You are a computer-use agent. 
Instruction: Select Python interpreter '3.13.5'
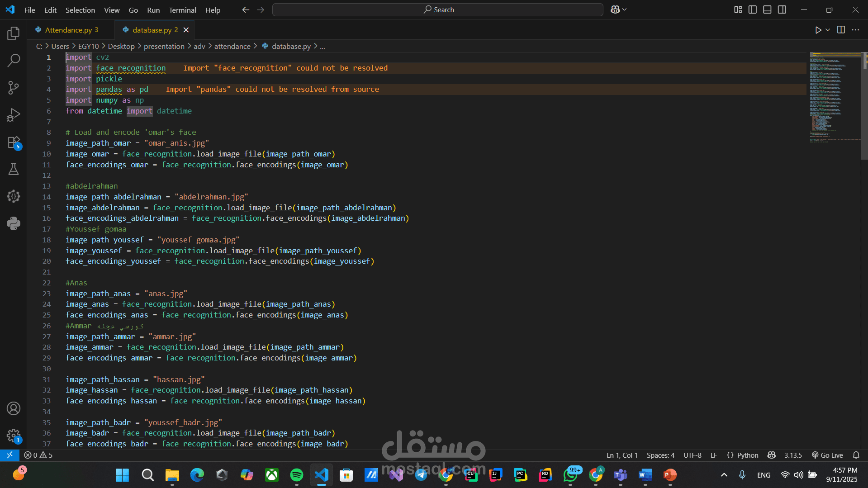coord(793,455)
